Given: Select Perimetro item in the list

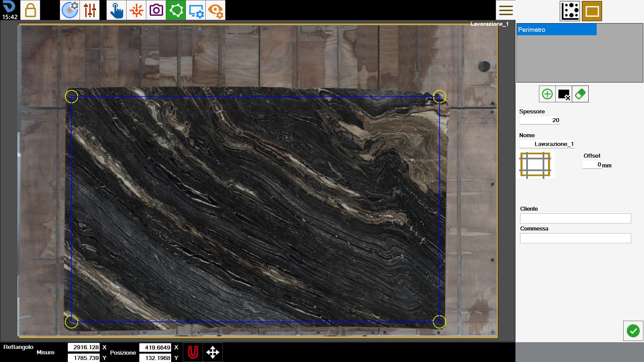Looking at the screenshot, I should [x=556, y=30].
